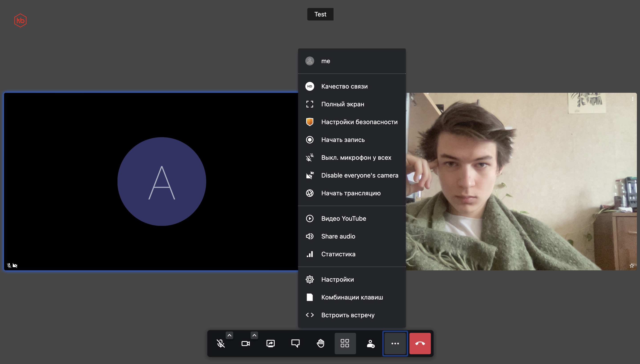Click the muted mic indicator on tile A
Viewport: 640px width, 364px height.
(x=9, y=265)
